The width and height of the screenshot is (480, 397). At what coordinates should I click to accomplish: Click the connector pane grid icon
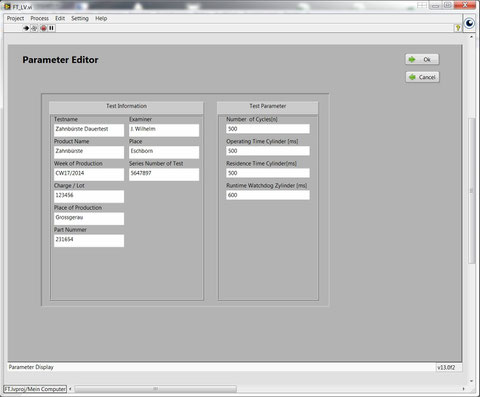(x=422, y=5)
